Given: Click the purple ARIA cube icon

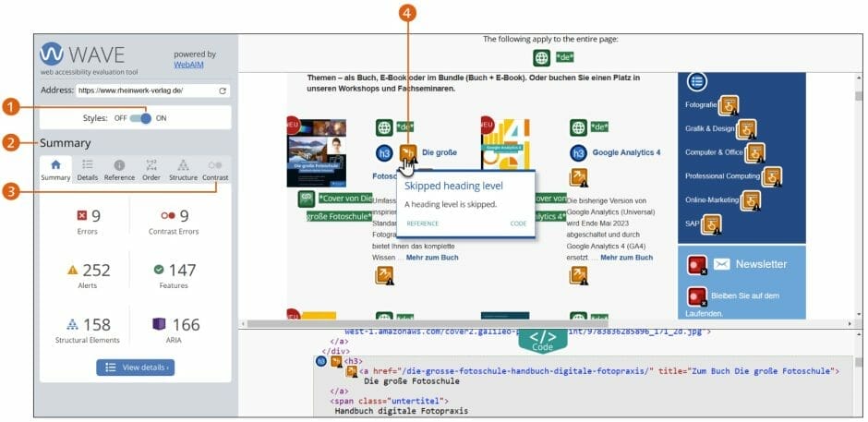Looking at the screenshot, I should 159,324.
